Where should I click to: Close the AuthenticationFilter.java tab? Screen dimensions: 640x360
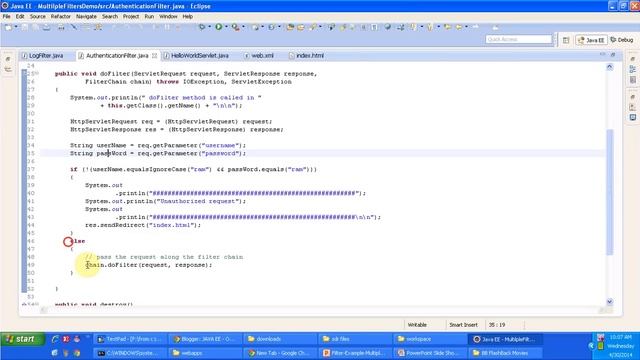pyautogui.click(x=155, y=56)
